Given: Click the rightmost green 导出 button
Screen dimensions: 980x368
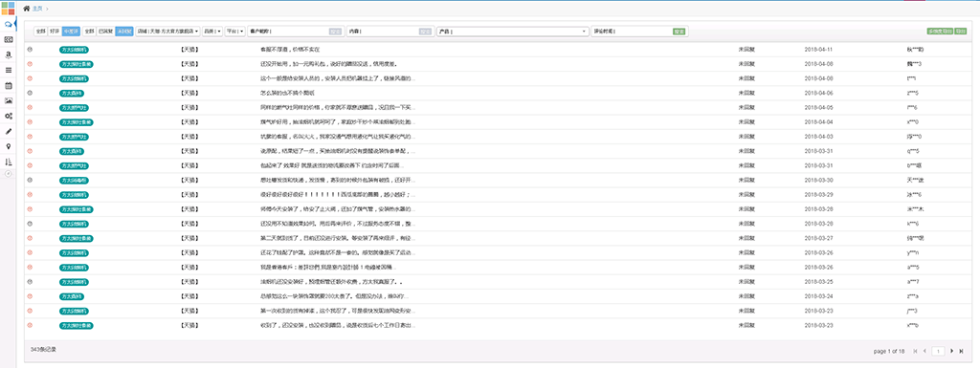Looking at the screenshot, I should pyautogui.click(x=961, y=32).
